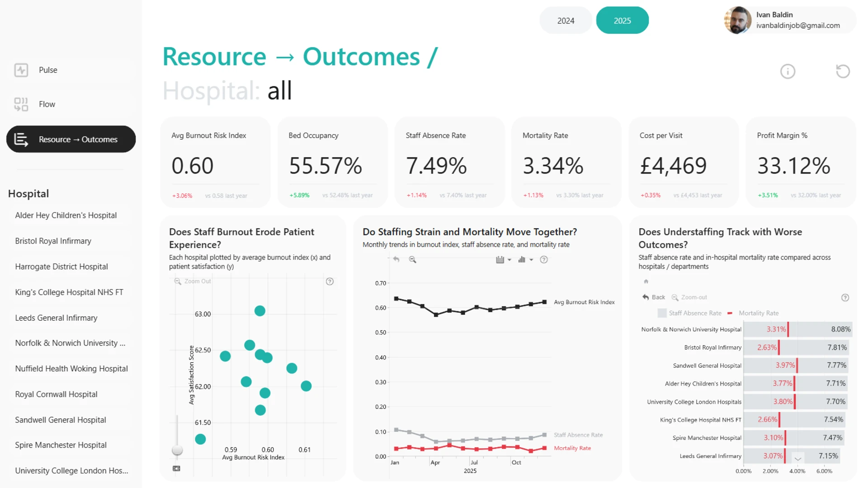Open the calendar granularity dropdown in trends chart
The image size is (868, 488).
[503, 259]
